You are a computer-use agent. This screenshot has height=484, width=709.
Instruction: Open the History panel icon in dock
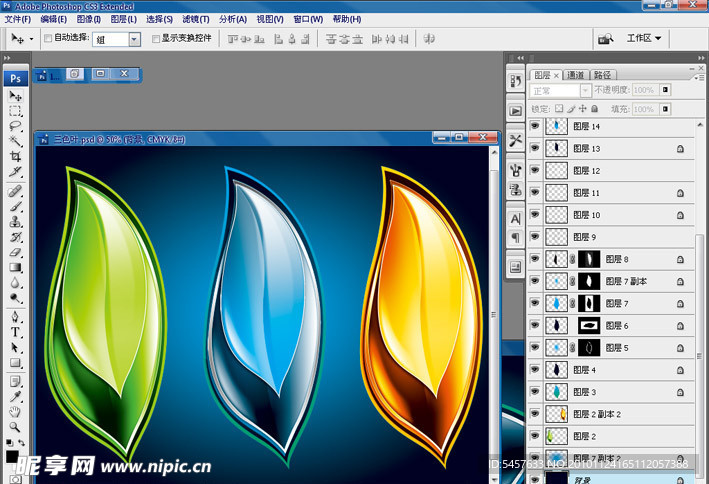tap(516, 81)
